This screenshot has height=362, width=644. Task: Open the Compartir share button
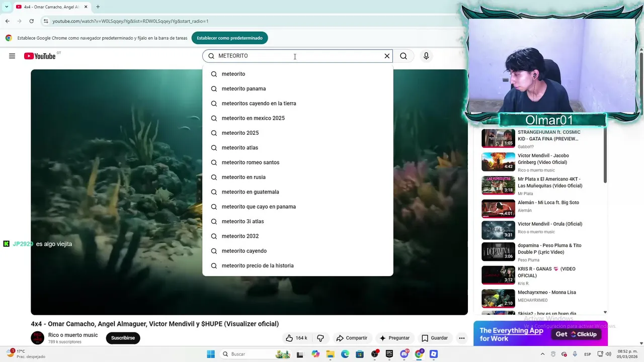tap(352, 338)
